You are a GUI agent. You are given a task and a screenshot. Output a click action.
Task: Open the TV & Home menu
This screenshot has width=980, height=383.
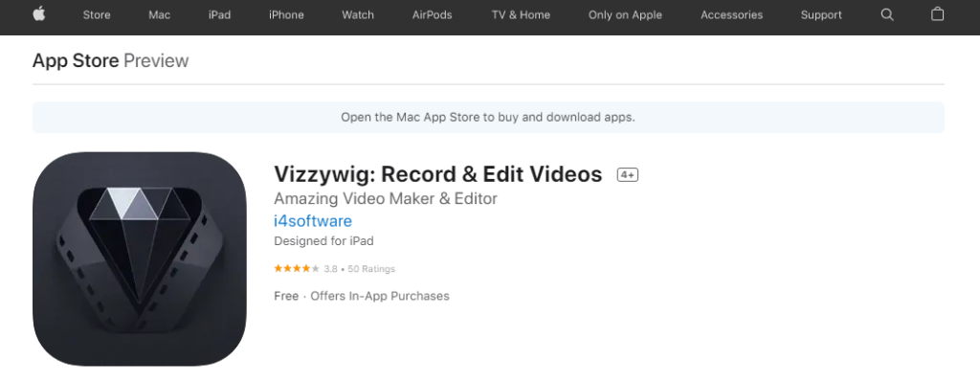pyautogui.click(x=521, y=15)
